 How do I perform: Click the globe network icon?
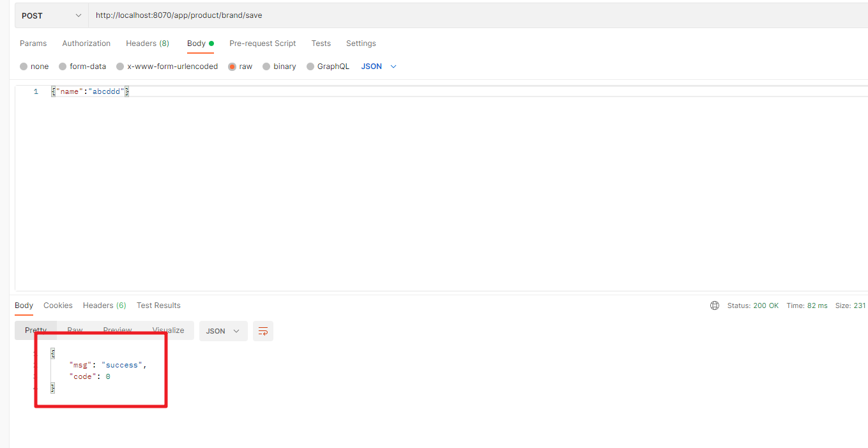715,305
